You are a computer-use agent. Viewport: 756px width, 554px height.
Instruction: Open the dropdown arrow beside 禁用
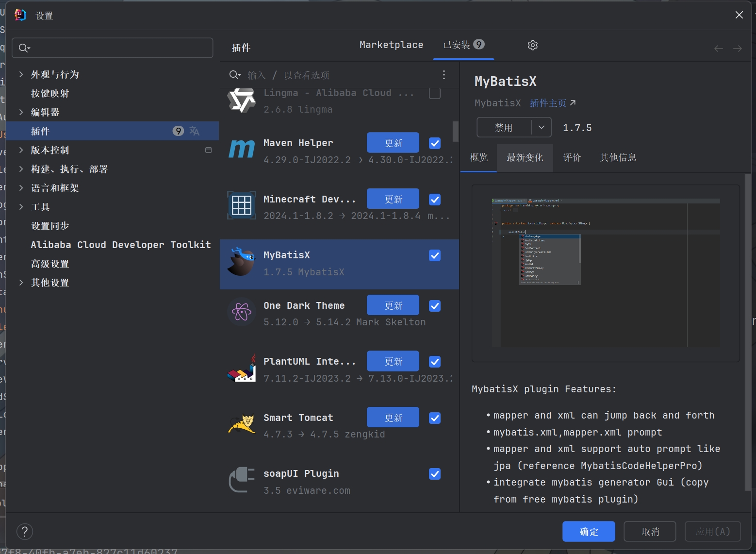click(541, 128)
